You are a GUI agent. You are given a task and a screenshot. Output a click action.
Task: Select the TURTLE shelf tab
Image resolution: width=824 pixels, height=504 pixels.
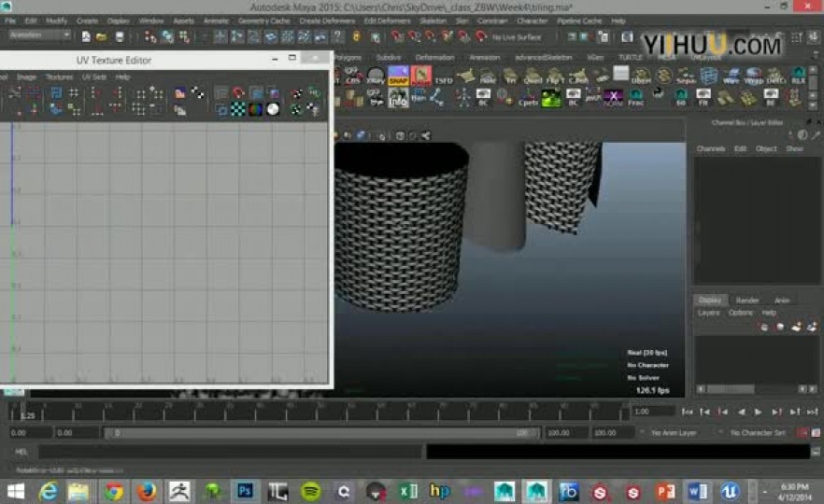tap(630, 57)
